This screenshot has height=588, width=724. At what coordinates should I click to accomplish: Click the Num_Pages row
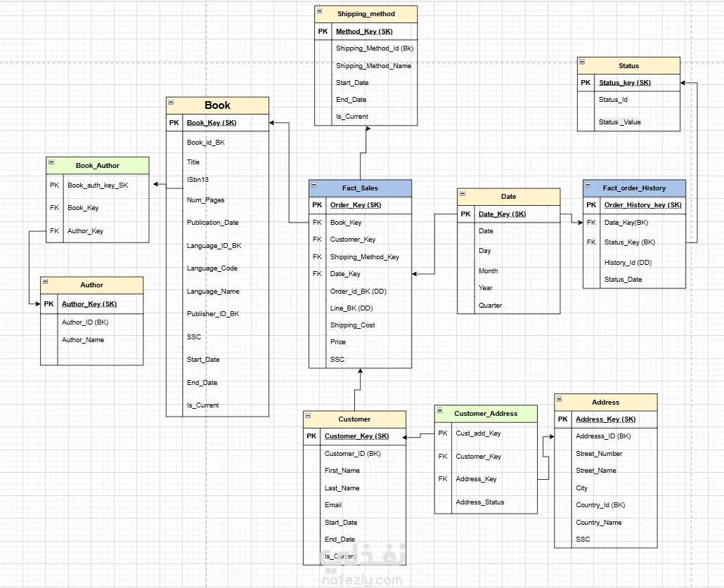click(217, 200)
